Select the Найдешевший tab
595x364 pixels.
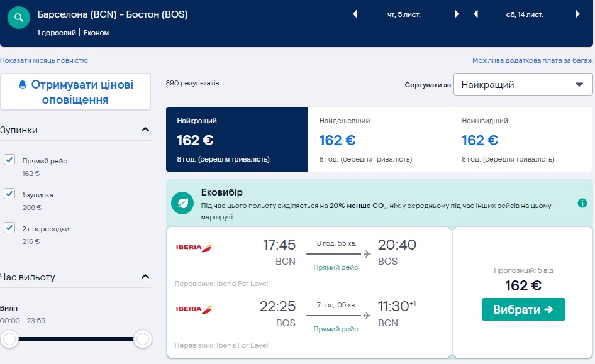point(379,140)
